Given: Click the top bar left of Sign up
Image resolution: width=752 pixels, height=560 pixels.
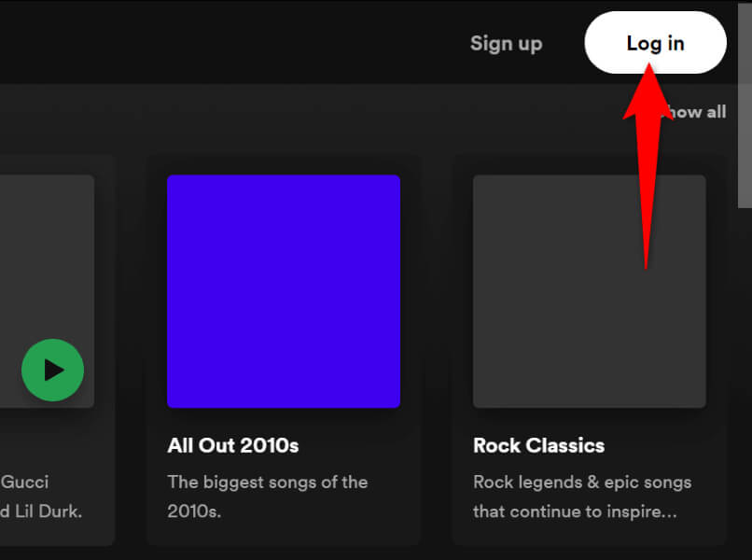Looking at the screenshot, I should click(233, 43).
